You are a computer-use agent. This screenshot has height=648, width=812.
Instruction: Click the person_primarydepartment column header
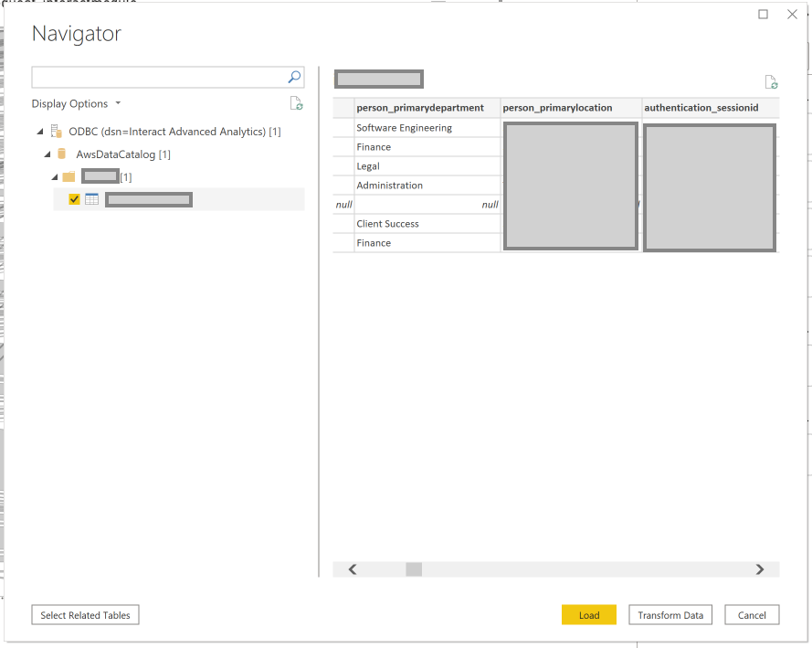pos(427,108)
